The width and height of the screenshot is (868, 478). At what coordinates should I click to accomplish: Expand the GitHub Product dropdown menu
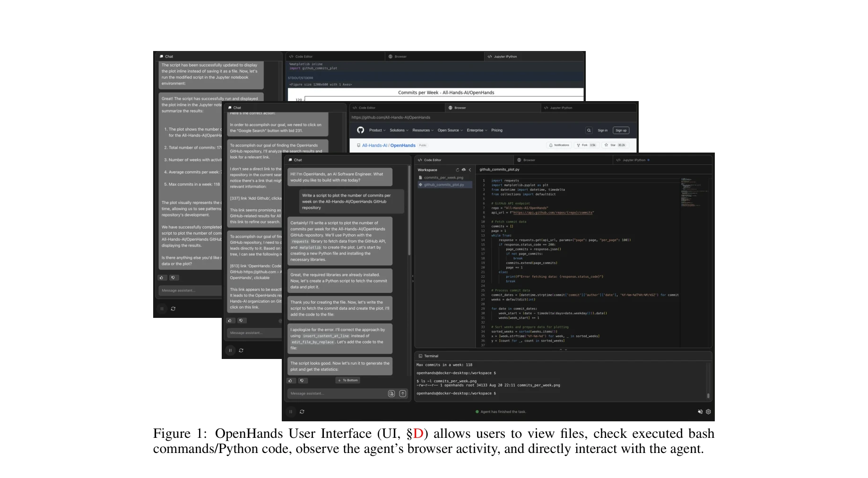point(377,130)
